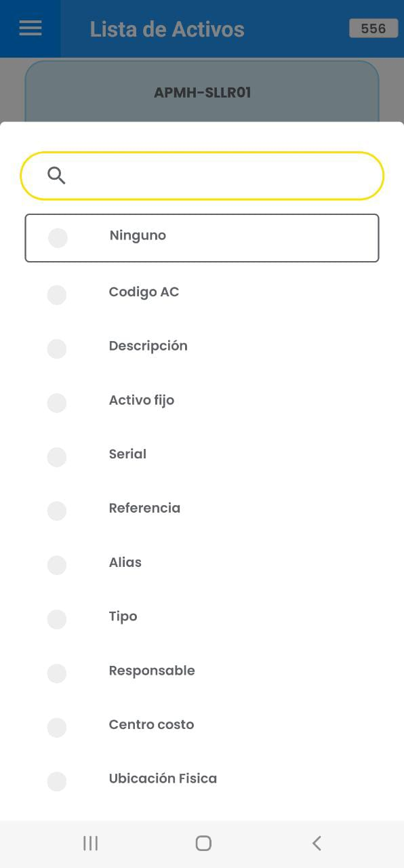Focus the yellow-outlined search field
404x868 pixels.
202,176
